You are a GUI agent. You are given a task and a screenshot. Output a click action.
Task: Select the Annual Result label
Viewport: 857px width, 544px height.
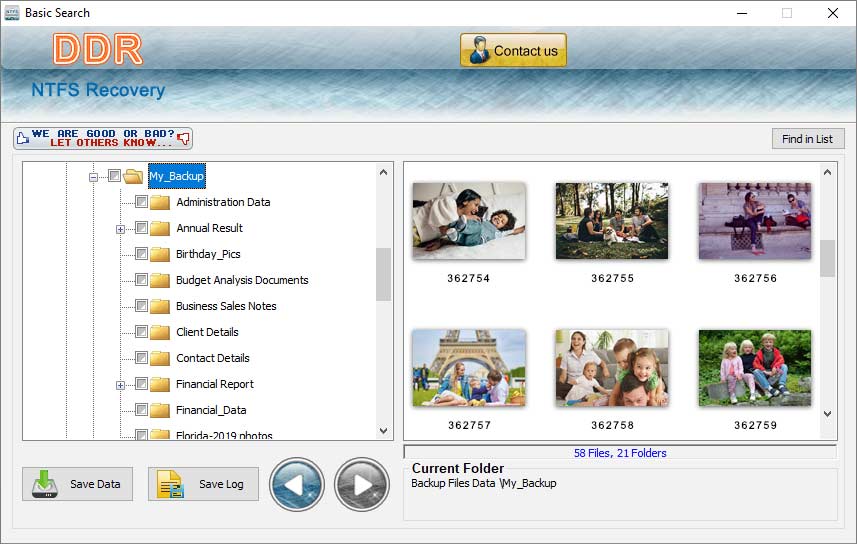(209, 228)
